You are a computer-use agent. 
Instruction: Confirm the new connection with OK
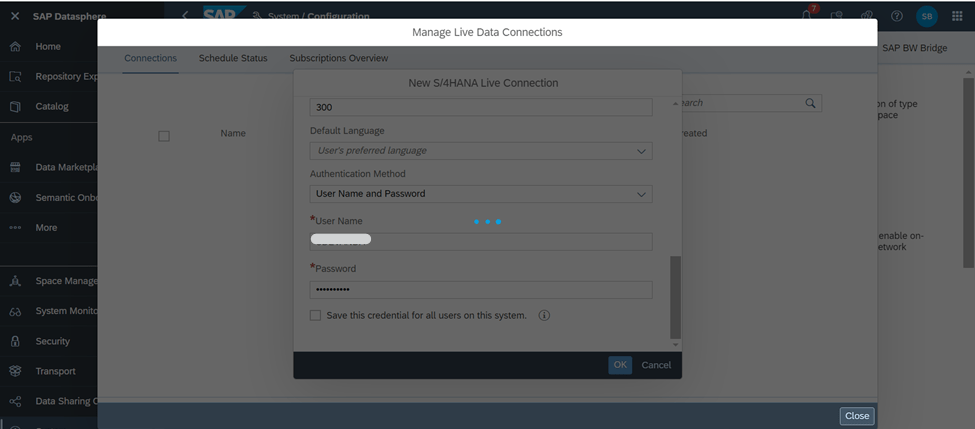click(x=620, y=365)
